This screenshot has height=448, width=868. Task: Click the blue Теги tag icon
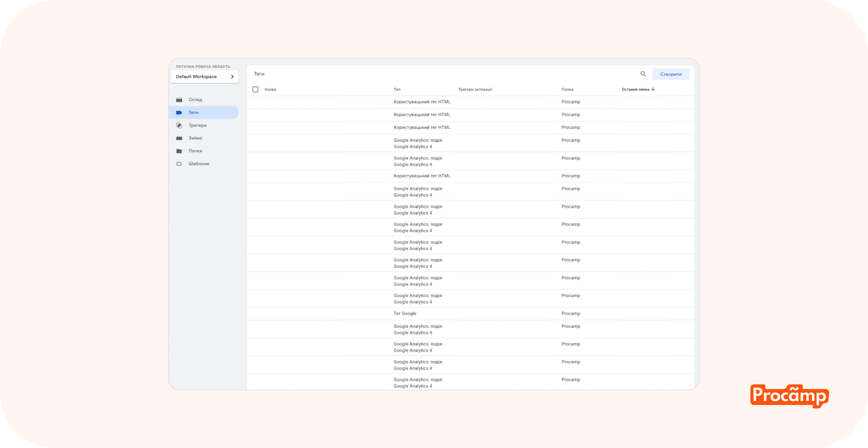[x=179, y=113]
